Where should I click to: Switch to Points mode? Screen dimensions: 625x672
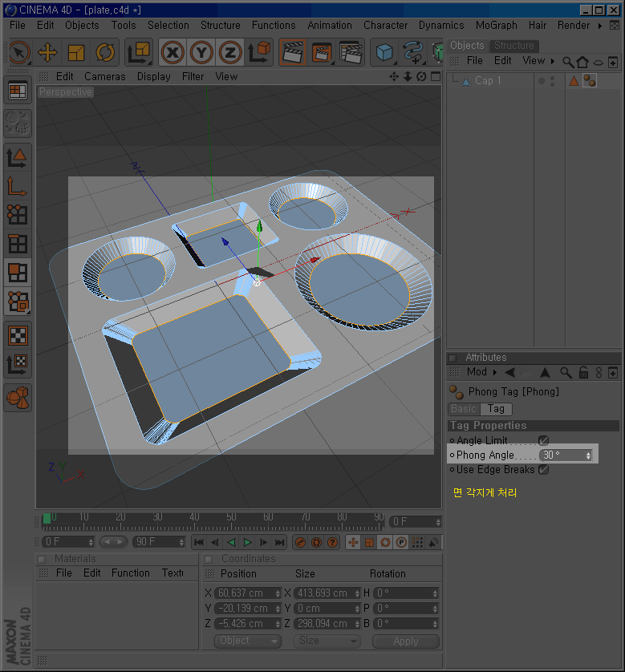(18, 214)
